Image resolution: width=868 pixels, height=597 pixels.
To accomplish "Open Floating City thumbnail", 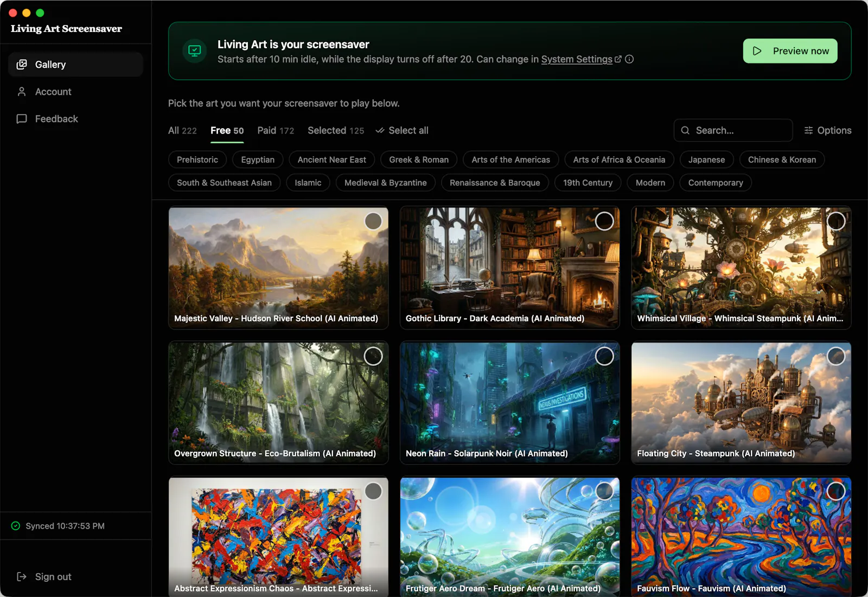I will coord(741,403).
